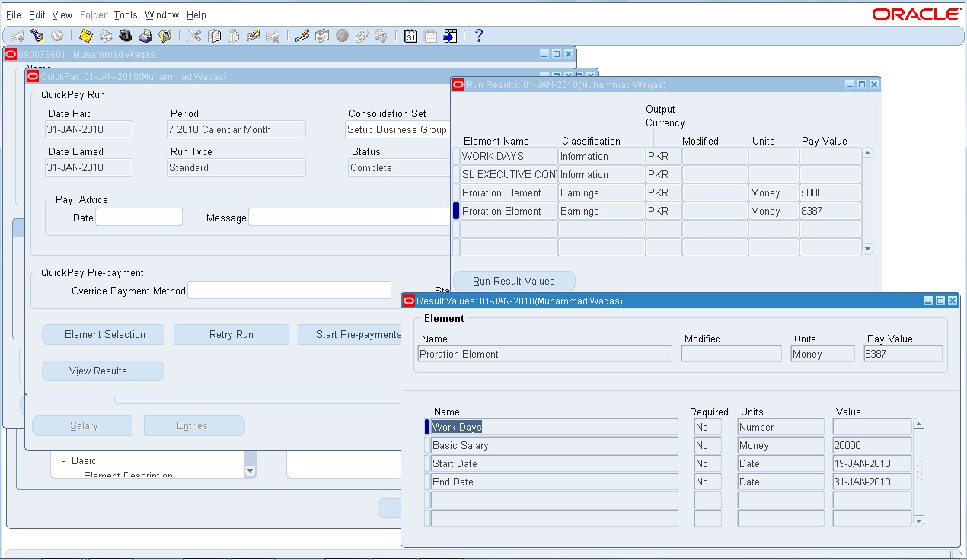This screenshot has height=560, width=967.
Task: Cut the selection with the scissors icon
Action: pos(193,35)
